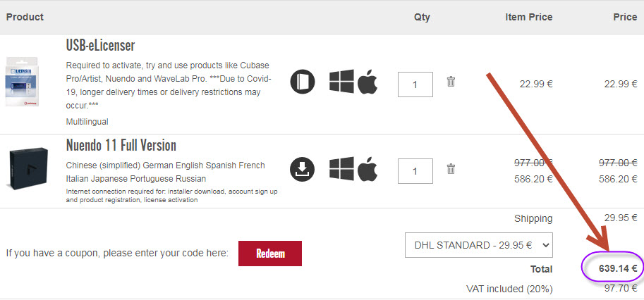Screen dimensions: 644x300
Task: Click the Windows logo in USB-eLicenser row
Action: [x=341, y=82]
